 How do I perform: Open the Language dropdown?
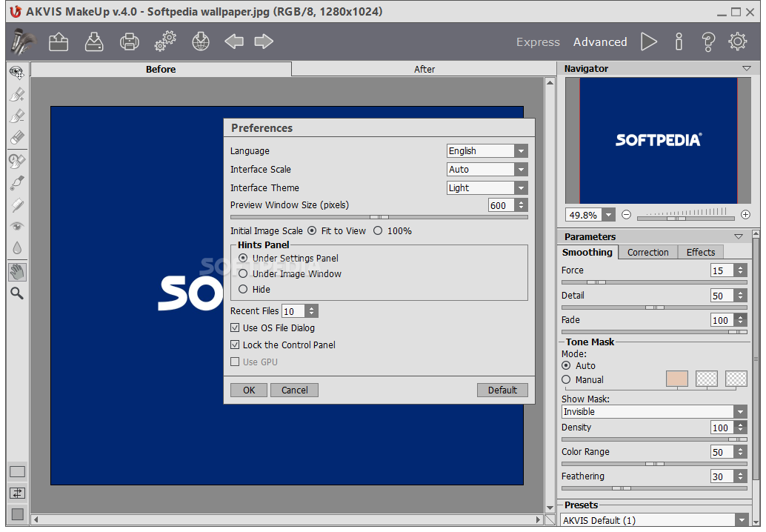tap(487, 151)
